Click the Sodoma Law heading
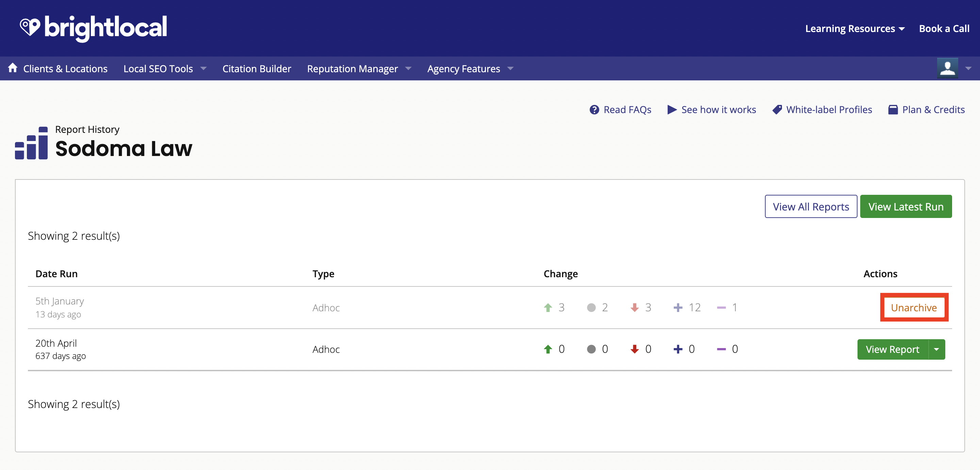Image resolution: width=980 pixels, height=470 pixels. pyautogui.click(x=124, y=148)
